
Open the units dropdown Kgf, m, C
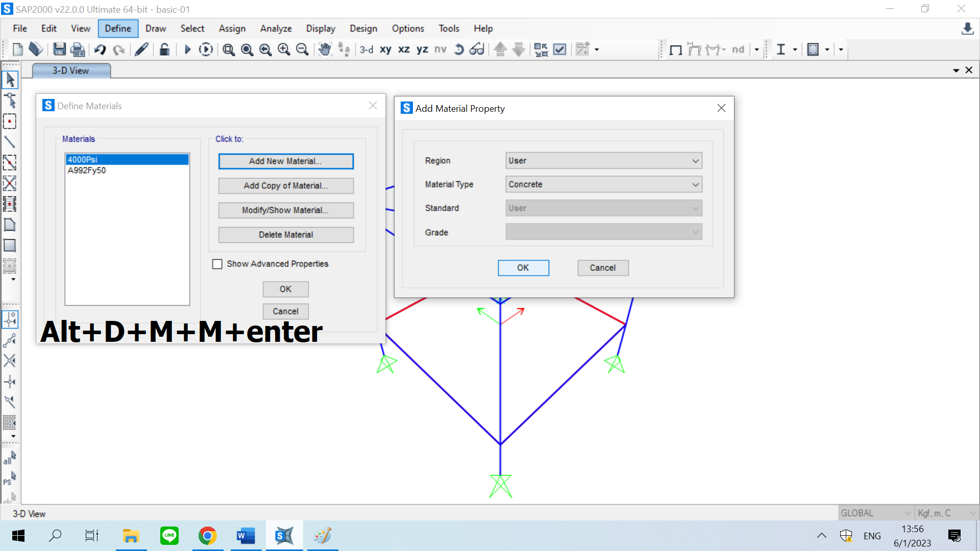[946, 513]
